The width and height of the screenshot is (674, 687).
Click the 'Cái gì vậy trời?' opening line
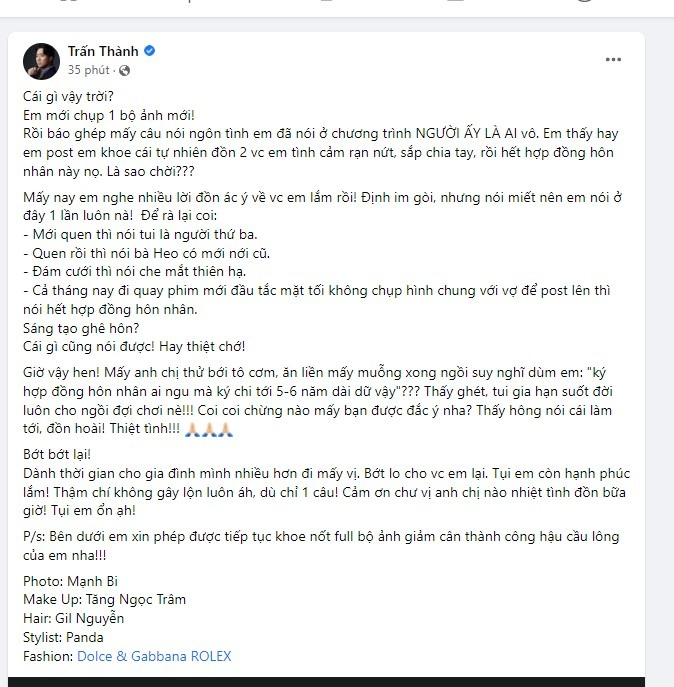click(x=68, y=96)
